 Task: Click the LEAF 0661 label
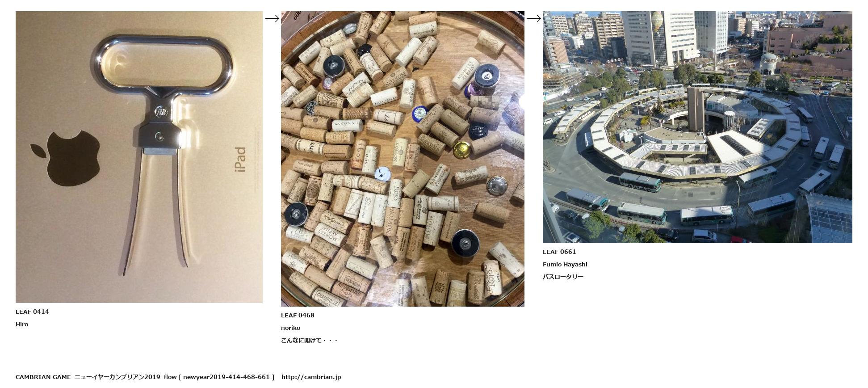coord(559,252)
